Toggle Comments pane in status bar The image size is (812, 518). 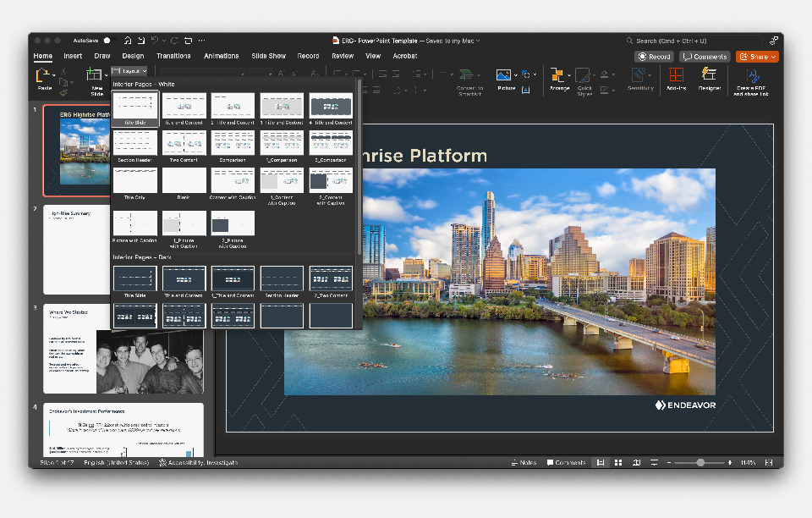[566, 463]
